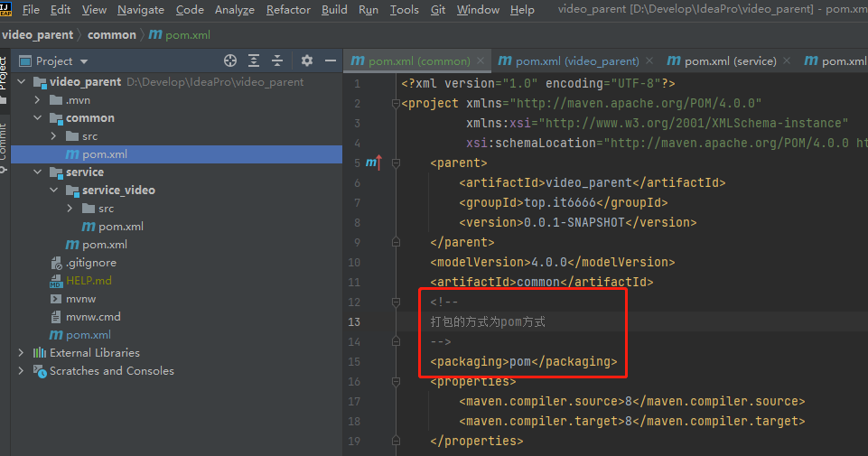Click the IntelliJ IDEA app icon
868x456 pixels.
[5, 8]
